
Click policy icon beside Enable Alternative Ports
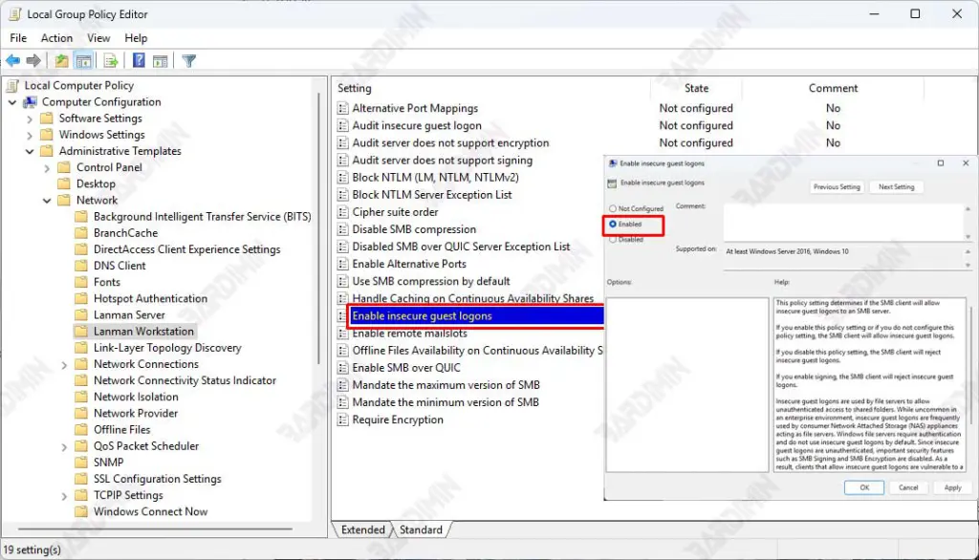pos(342,264)
